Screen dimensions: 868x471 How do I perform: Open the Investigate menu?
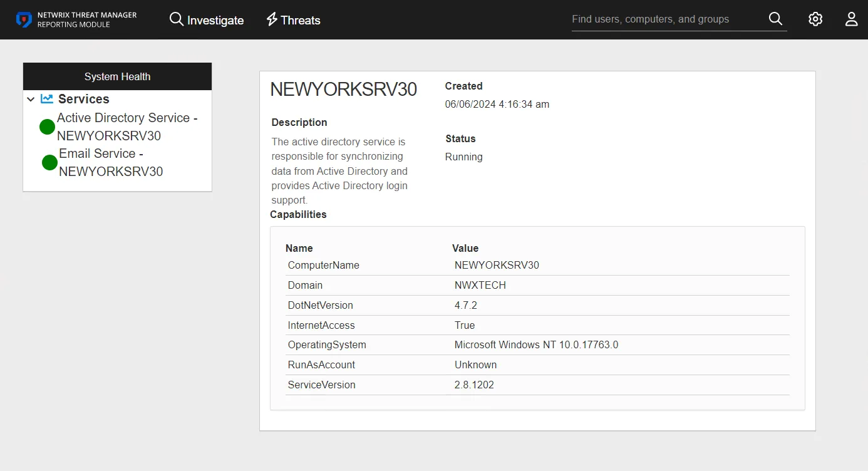point(207,20)
